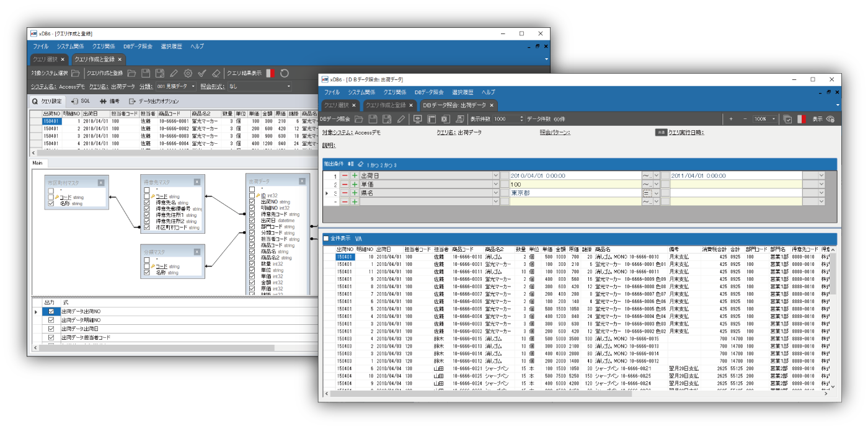The image size is (868, 429).
Task: Open the settings gear in the query toolbar
Action: tap(188, 73)
